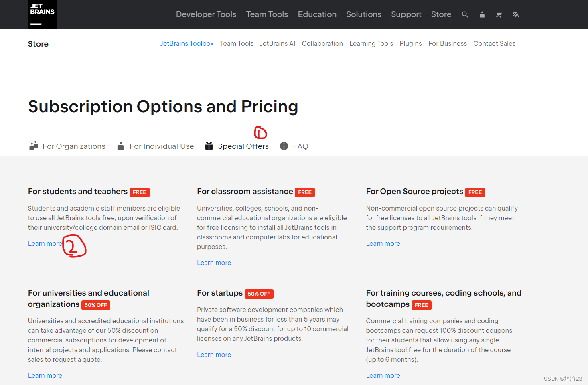Open the search magnifier icon

coord(465,14)
